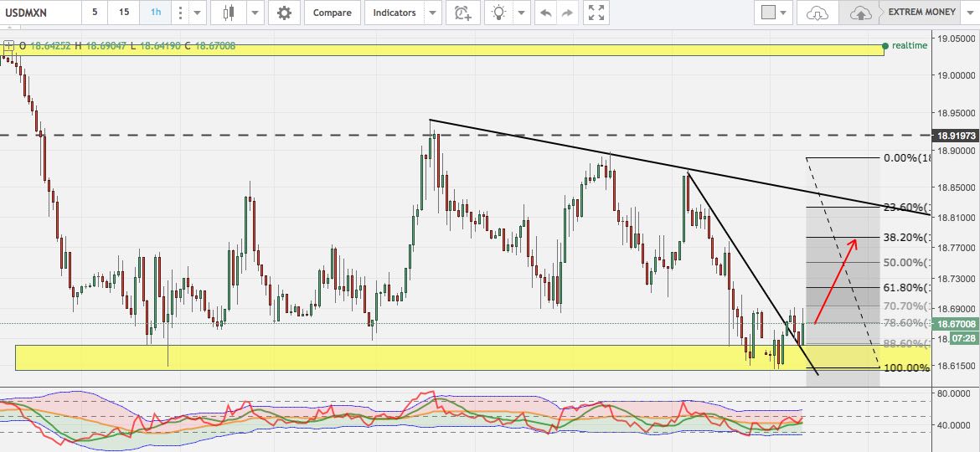Open chart style dropdown arrow
Viewport: 980px width, 452px height.
(255, 13)
